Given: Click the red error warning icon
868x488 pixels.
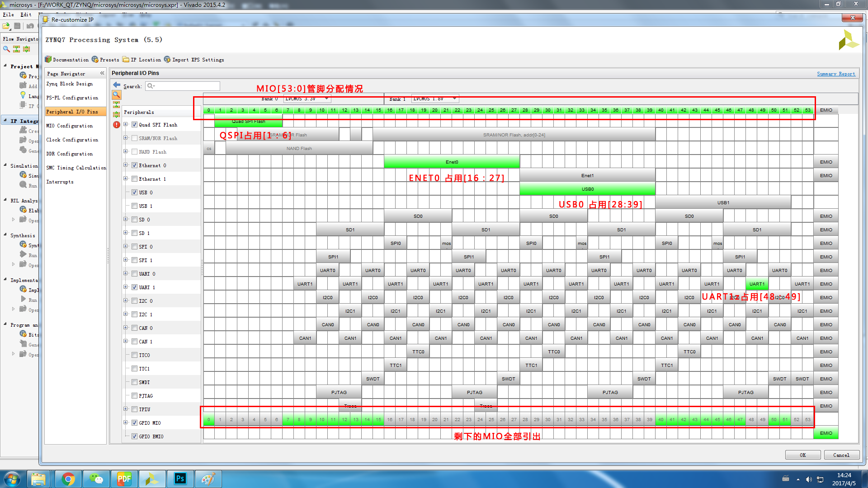Looking at the screenshot, I should (x=117, y=125).
